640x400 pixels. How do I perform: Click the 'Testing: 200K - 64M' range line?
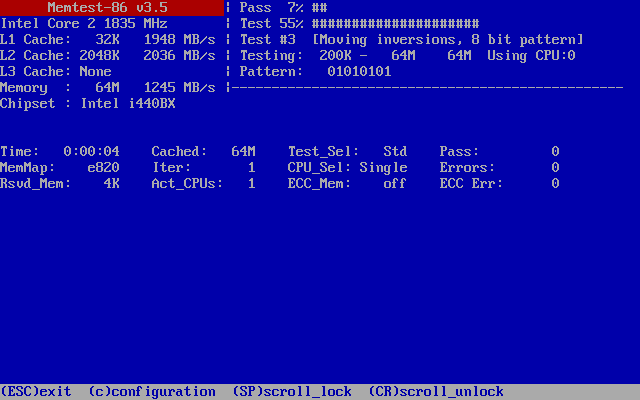328,56
